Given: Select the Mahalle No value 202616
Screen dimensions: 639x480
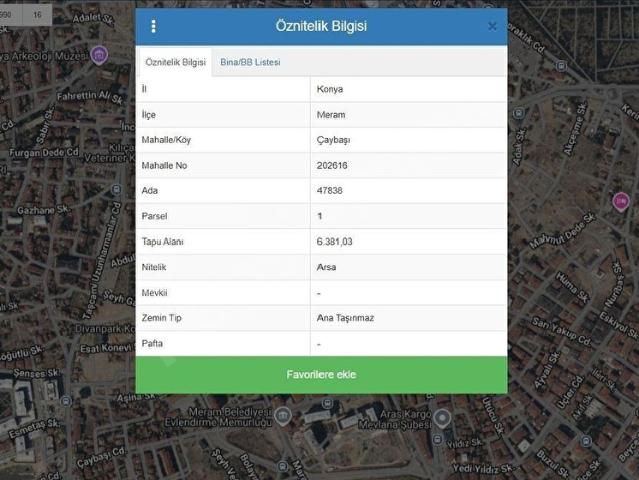Looking at the screenshot, I should click(x=332, y=165).
